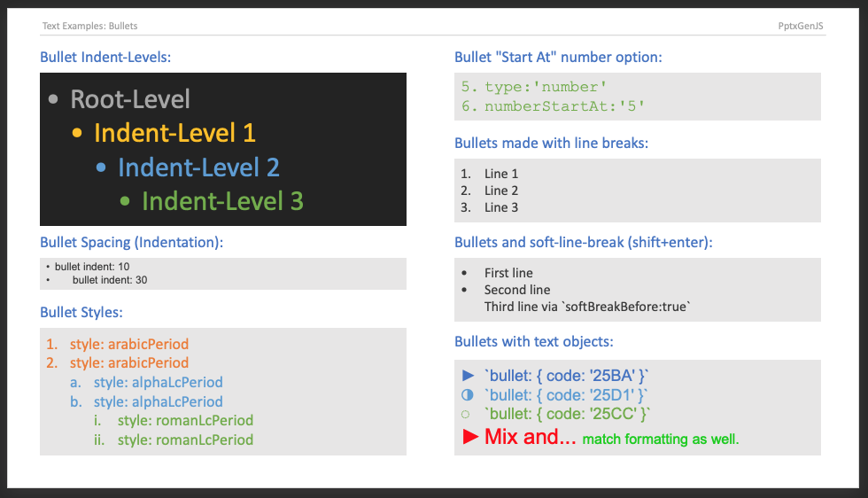This screenshot has height=498, width=868.
Task: Select the 'ii. style: romanLcPeriod' line
Action: tap(174, 440)
